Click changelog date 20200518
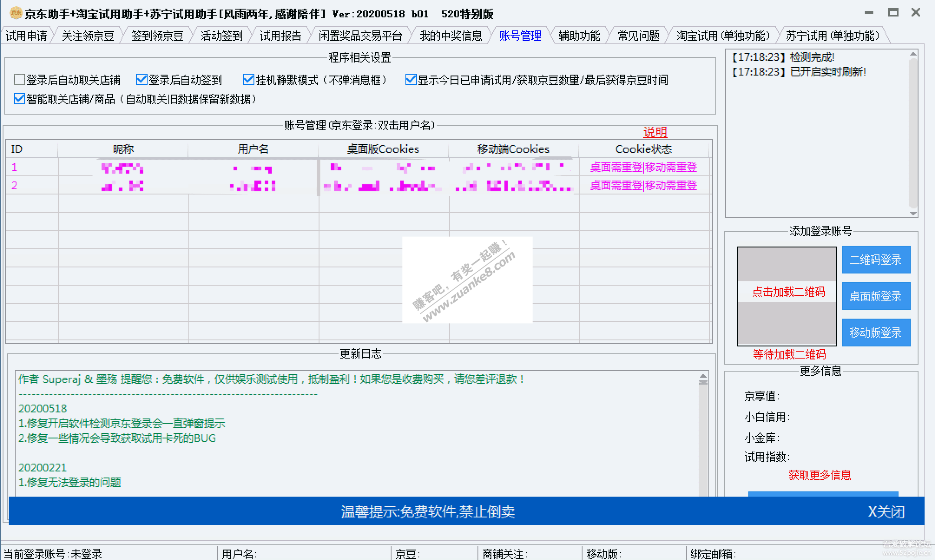 tap(43, 408)
